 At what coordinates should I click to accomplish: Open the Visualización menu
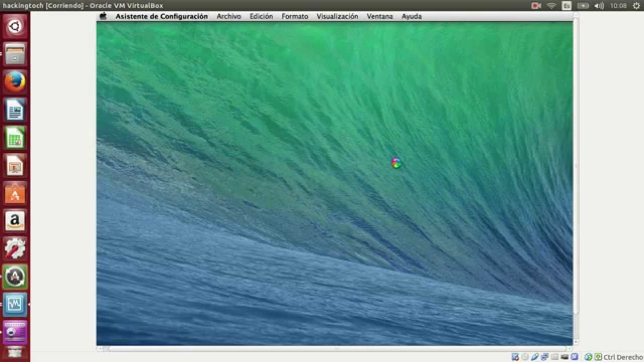338,17
